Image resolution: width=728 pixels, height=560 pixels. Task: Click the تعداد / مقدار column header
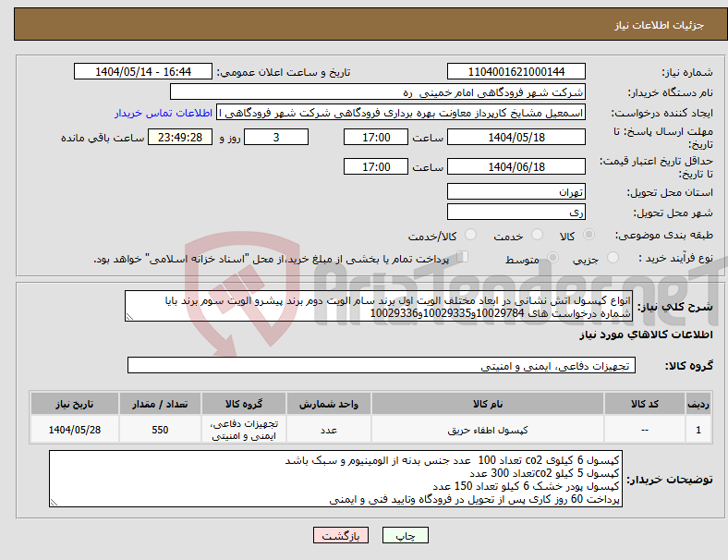[160, 404]
